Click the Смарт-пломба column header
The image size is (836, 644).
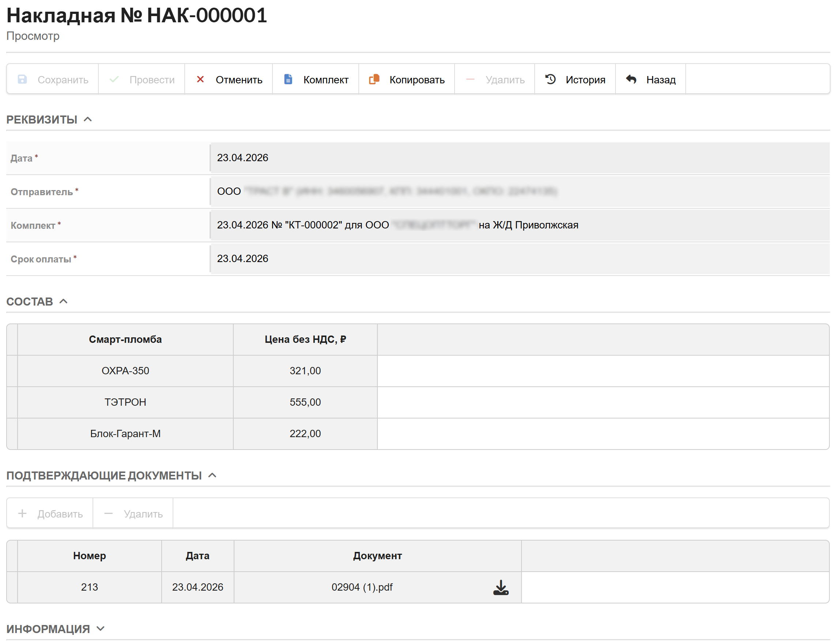coord(125,340)
